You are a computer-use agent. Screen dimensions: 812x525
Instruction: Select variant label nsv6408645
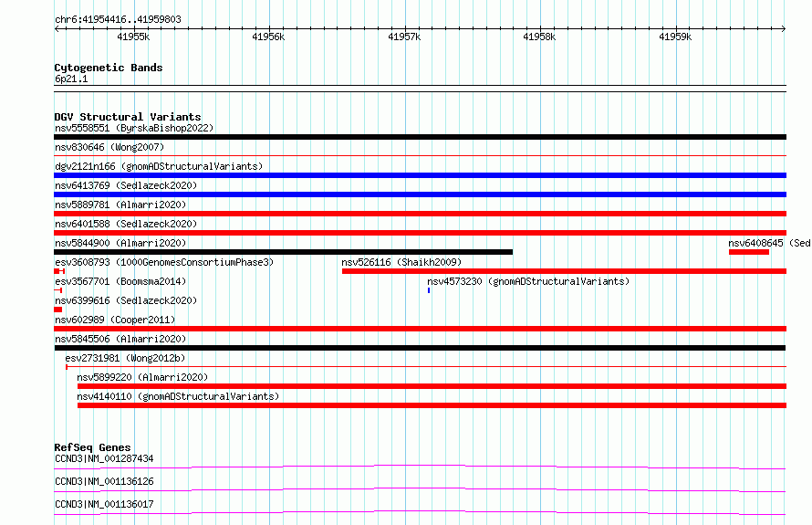click(x=769, y=243)
